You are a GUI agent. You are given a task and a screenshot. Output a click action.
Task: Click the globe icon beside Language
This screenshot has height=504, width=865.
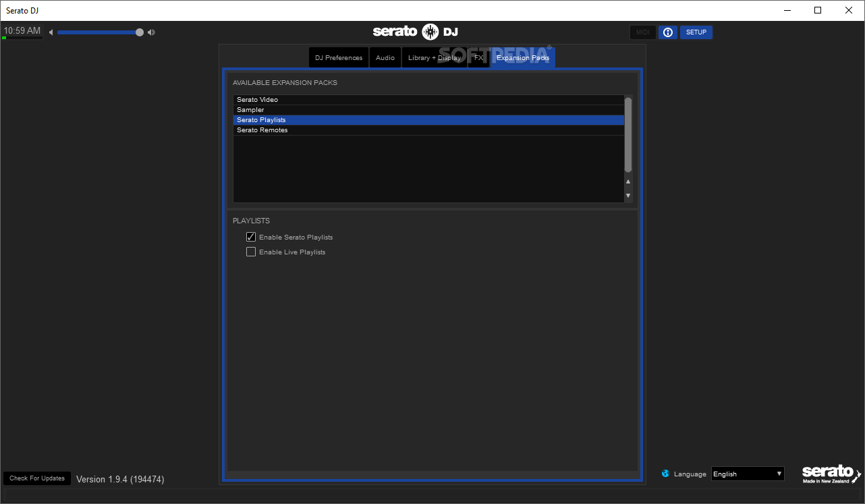point(666,474)
